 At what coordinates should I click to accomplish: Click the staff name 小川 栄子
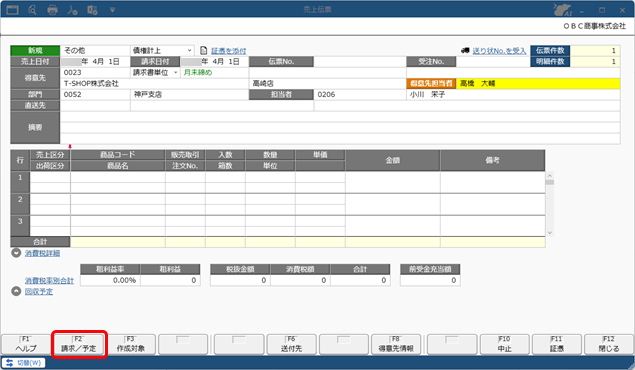pyautogui.click(x=427, y=95)
